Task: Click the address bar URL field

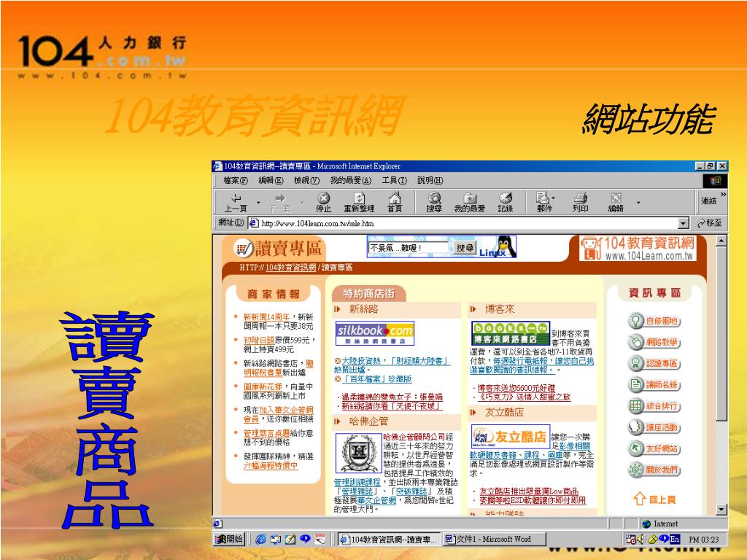Action: (x=463, y=223)
